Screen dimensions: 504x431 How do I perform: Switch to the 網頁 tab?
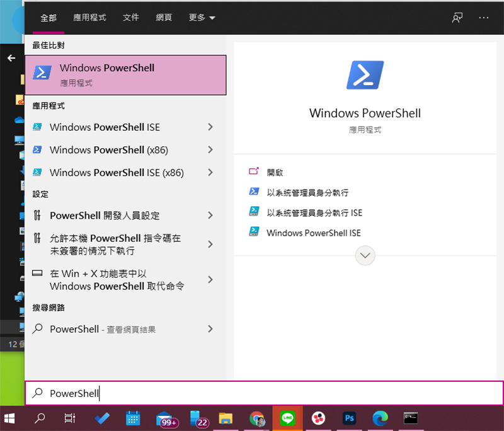(x=164, y=18)
